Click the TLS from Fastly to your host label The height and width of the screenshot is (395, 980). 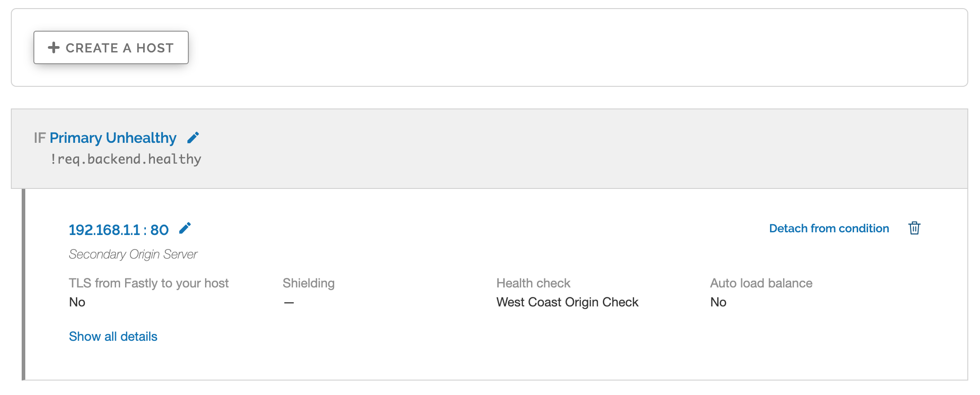point(149,283)
